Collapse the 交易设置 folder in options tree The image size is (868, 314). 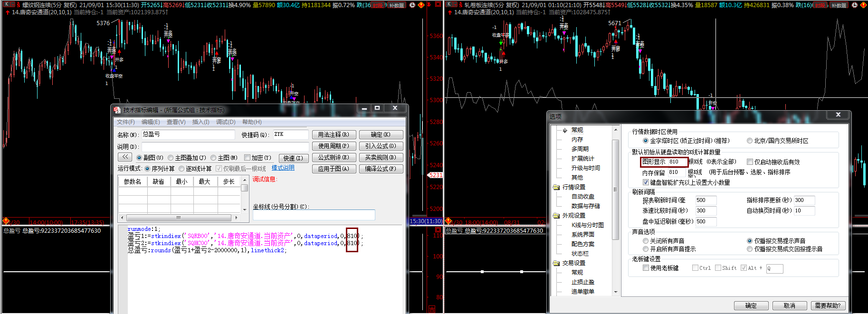coord(556,263)
